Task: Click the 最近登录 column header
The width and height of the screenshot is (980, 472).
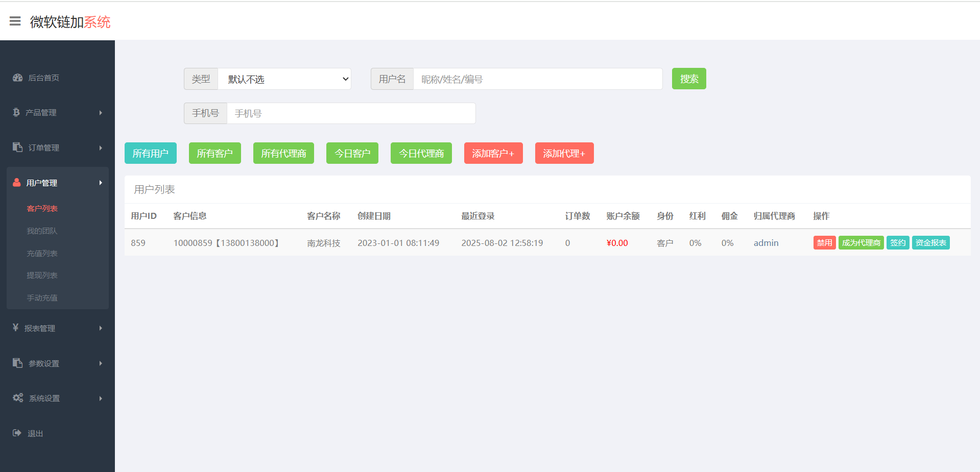Action: [478, 216]
